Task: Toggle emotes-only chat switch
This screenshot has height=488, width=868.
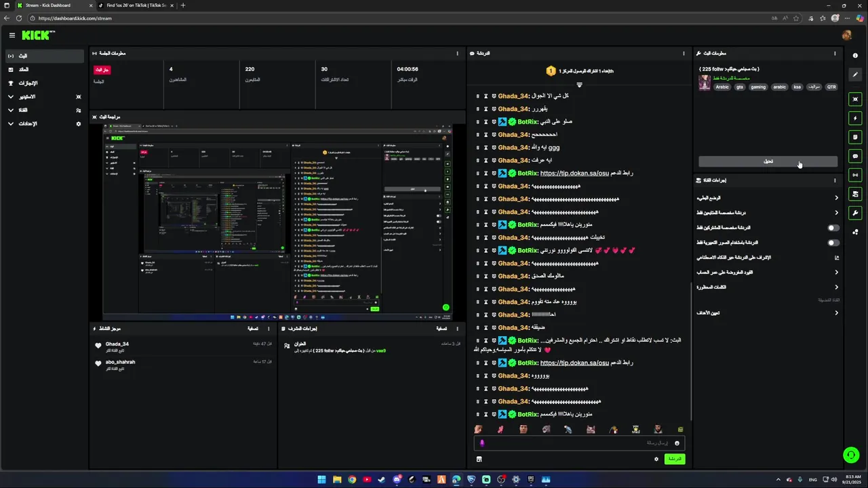Action: tap(833, 243)
